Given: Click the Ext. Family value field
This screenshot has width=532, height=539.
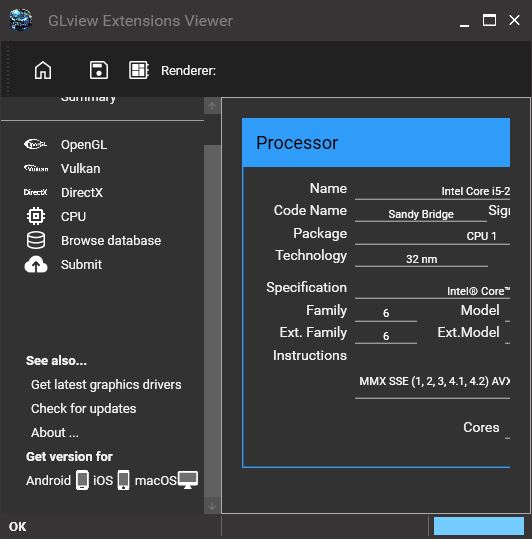Looking at the screenshot, I should click(x=386, y=336).
